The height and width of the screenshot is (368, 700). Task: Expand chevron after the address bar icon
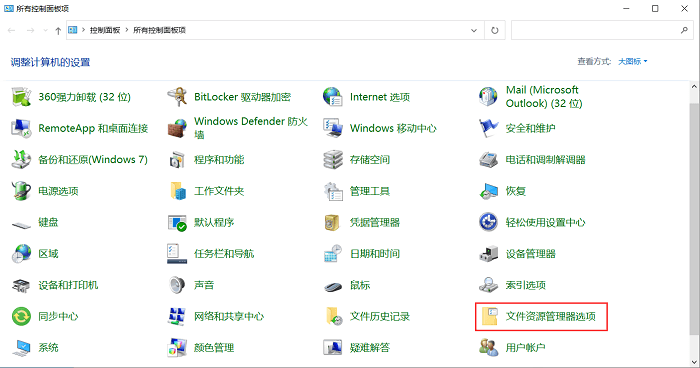83,30
